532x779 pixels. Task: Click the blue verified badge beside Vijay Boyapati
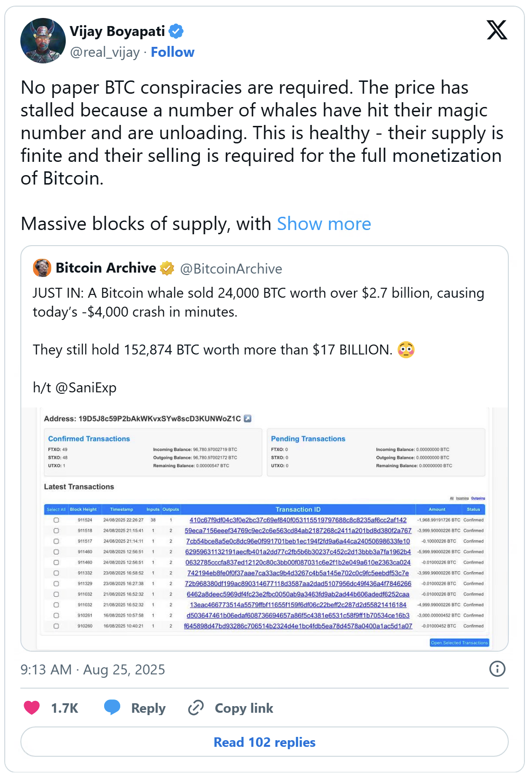[x=176, y=32]
